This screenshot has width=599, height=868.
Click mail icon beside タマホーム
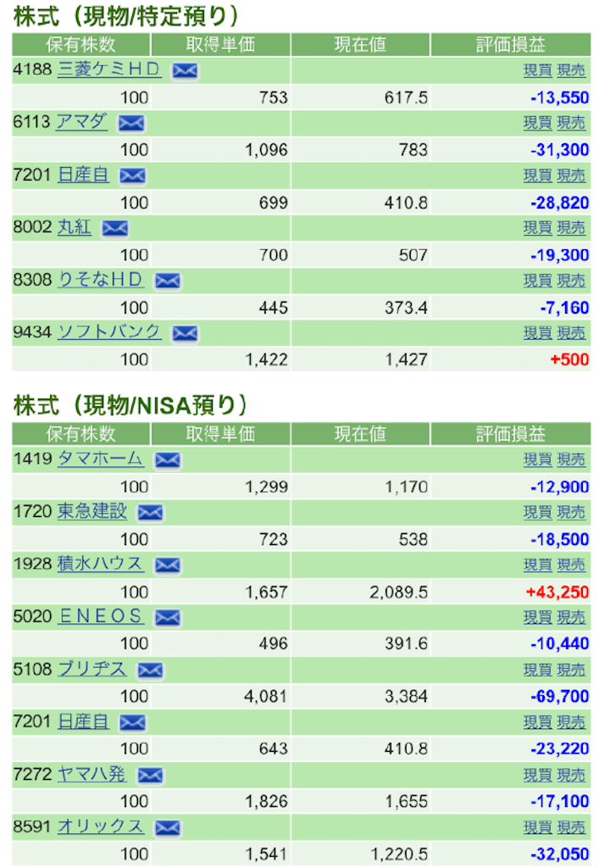(168, 460)
